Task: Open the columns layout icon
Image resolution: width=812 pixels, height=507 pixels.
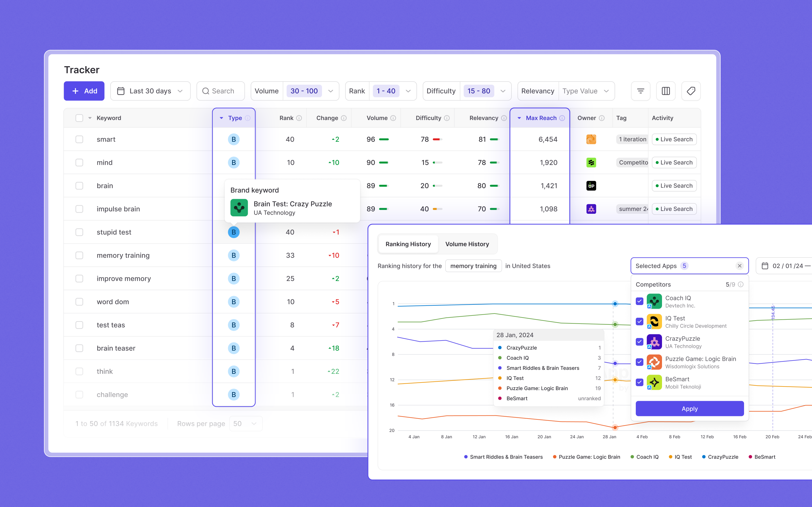Action: [665, 91]
